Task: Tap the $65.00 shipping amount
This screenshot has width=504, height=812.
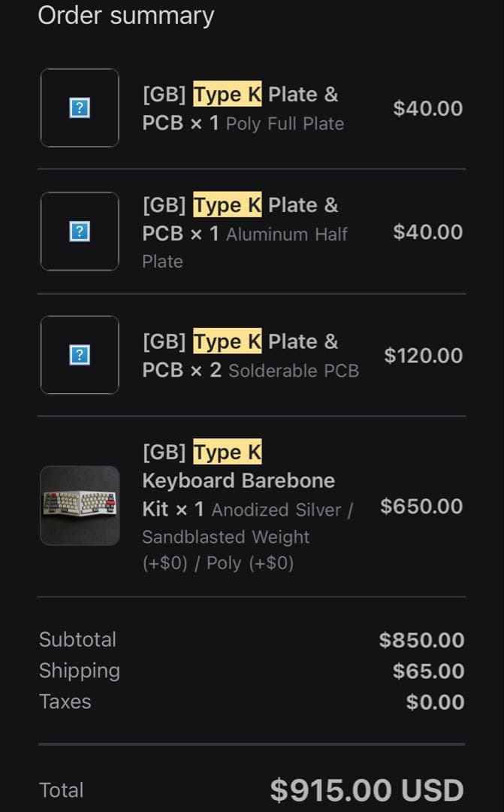Action: coord(428,671)
